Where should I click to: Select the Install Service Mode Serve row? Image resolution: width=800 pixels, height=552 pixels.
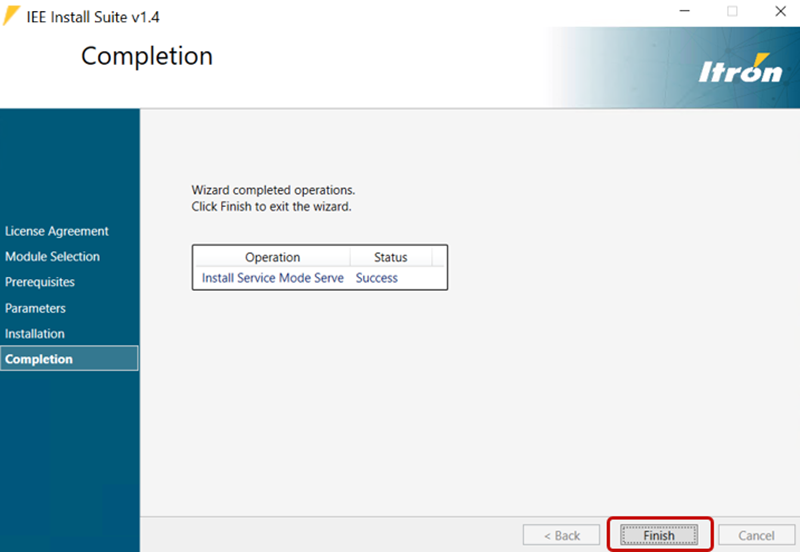(x=320, y=278)
